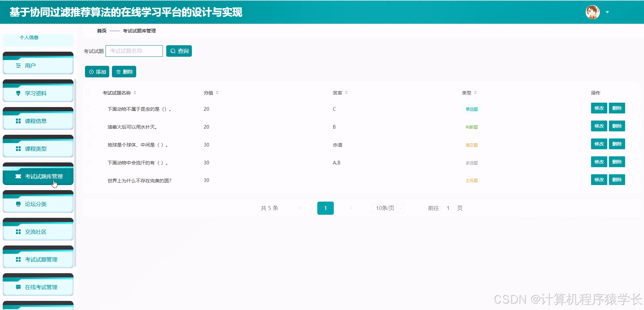Click the 交流社区 sidebar icon
The image size is (644, 310).
pyautogui.click(x=18, y=232)
